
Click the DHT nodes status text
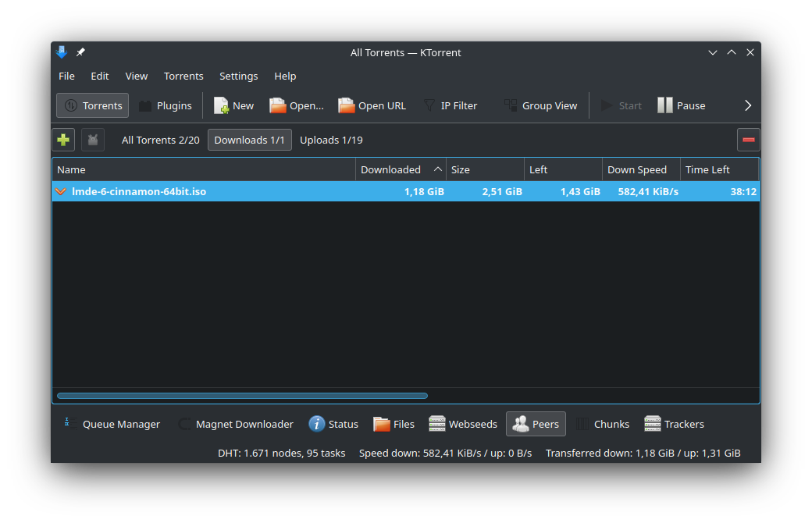click(282, 453)
